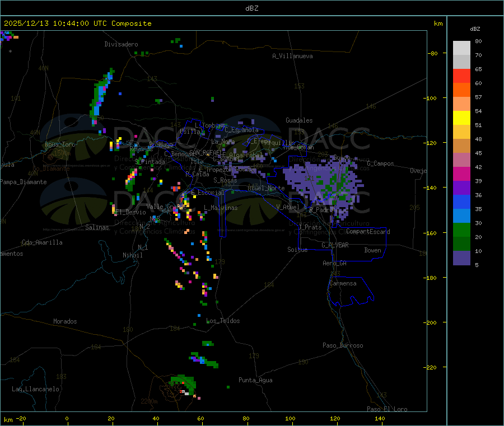Click the 0 km horizontal axis label
The width and height of the screenshot is (504, 426).
tap(67, 418)
